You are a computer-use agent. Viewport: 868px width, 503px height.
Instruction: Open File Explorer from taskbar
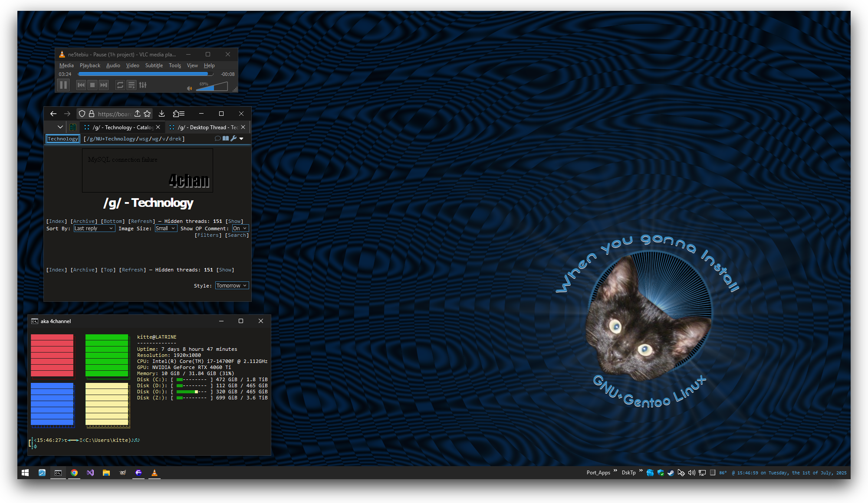coord(106,473)
